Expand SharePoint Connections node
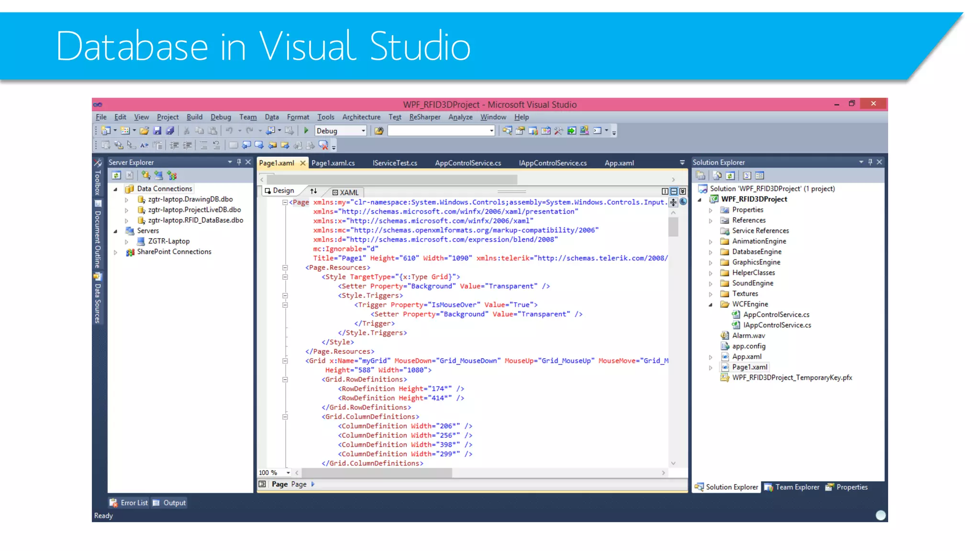The width and height of the screenshot is (980, 551). tap(115, 252)
